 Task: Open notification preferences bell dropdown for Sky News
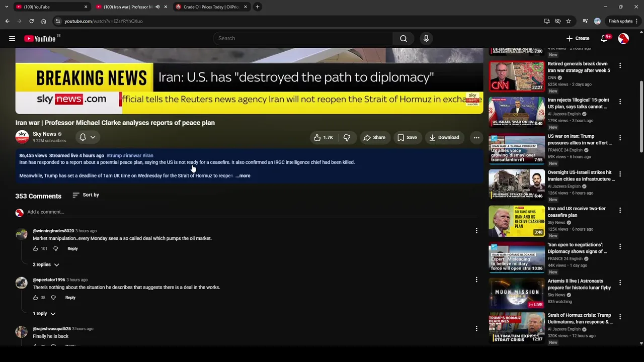point(88,137)
